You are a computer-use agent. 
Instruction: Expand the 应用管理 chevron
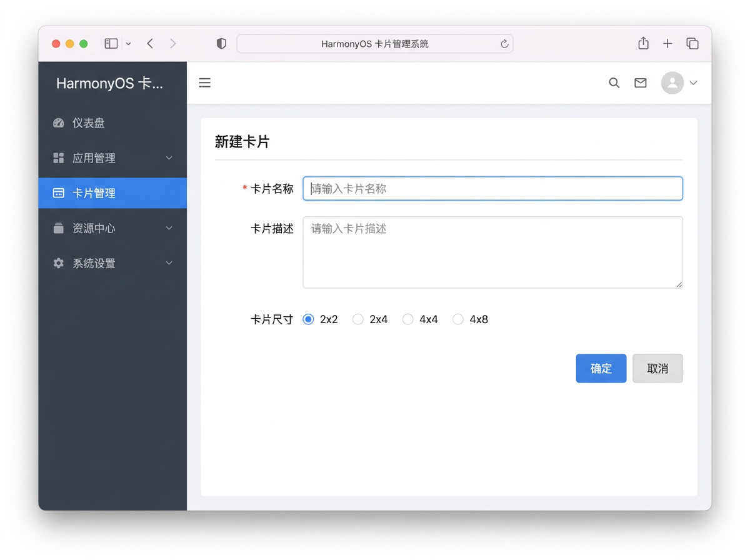169,158
